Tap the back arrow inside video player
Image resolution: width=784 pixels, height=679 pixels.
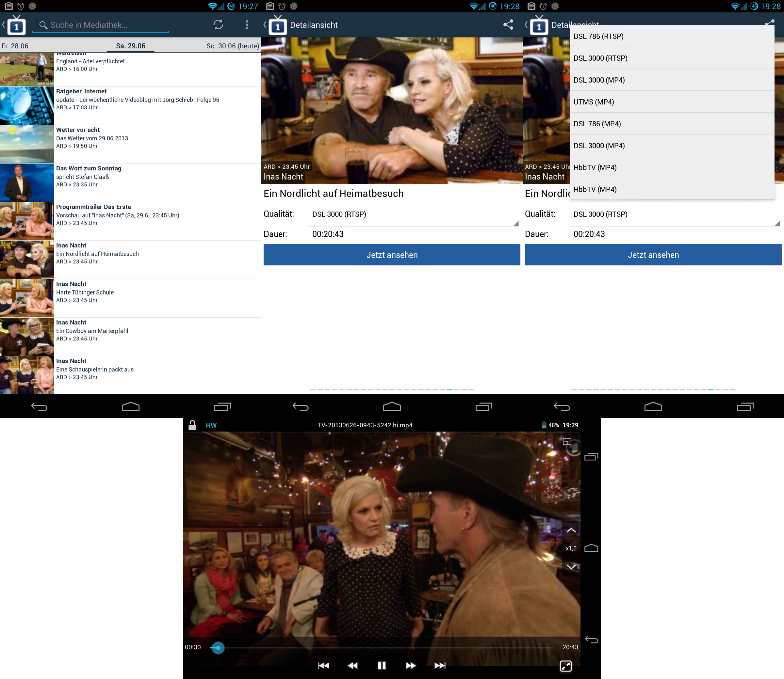pyautogui.click(x=591, y=640)
